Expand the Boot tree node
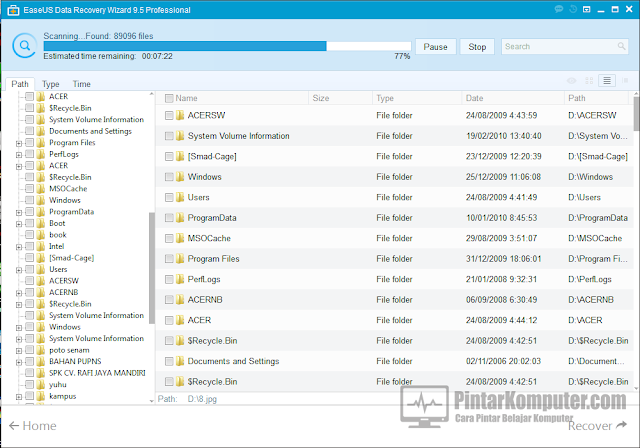 [x=19, y=224]
